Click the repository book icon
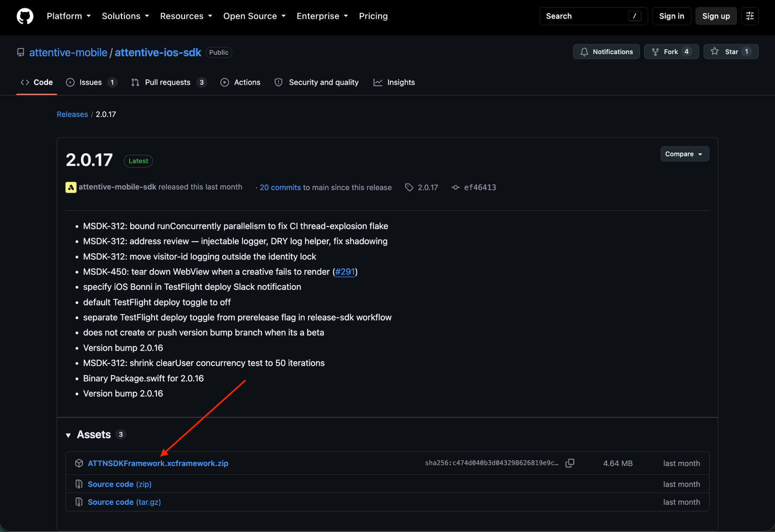Image resolution: width=775 pixels, height=532 pixels. pos(21,52)
